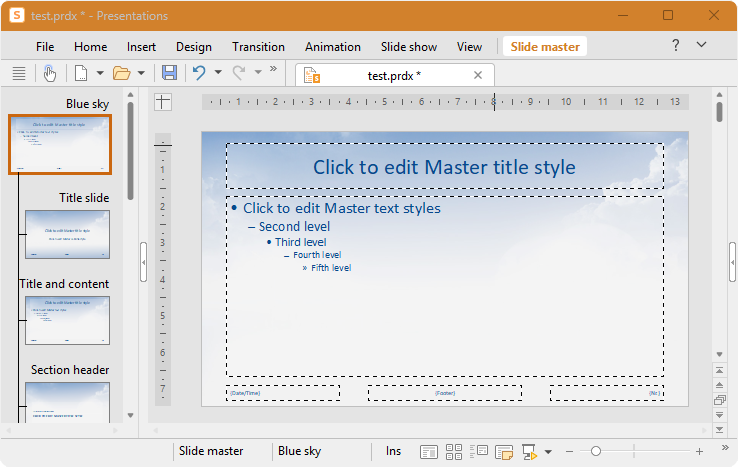The width and height of the screenshot is (738, 467).
Task: Expand the Open folder dropdown arrow
Action: [x=141, y=73]
